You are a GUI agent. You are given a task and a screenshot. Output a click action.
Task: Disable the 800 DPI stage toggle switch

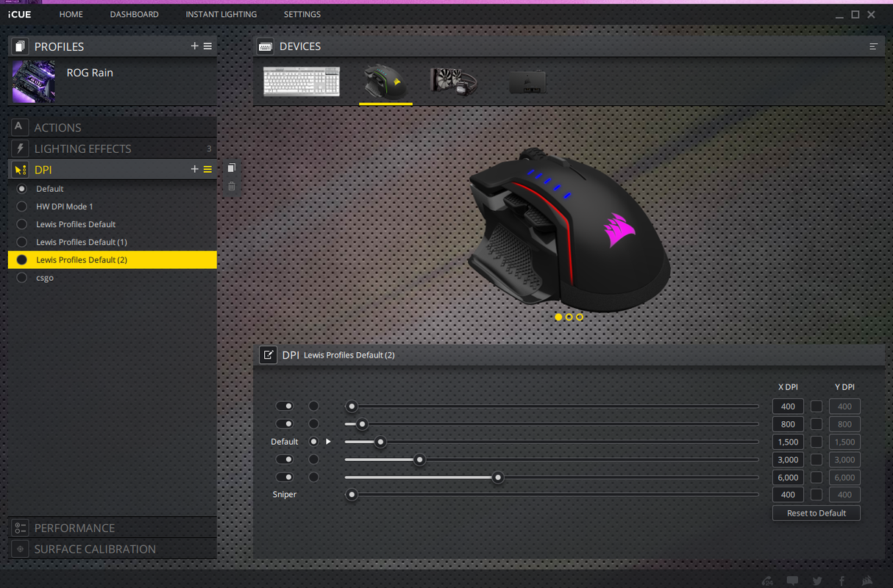tap(284, 424)
